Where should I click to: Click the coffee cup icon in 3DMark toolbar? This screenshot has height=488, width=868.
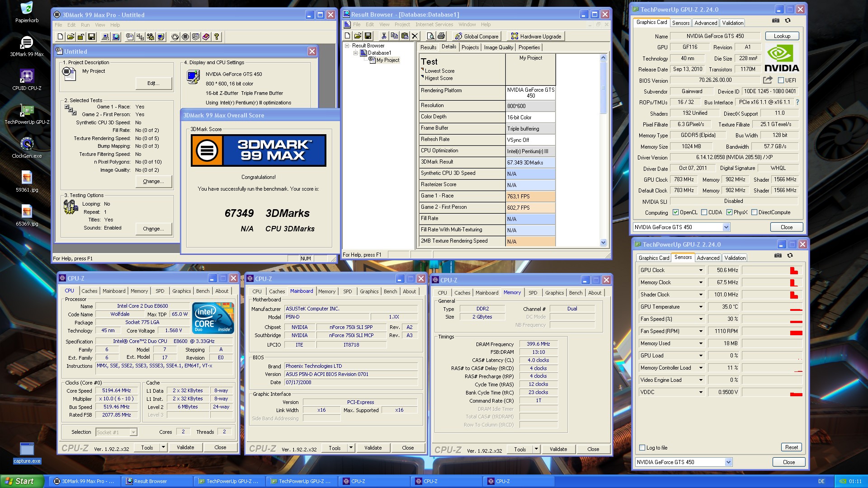click(x=175, y=37)
